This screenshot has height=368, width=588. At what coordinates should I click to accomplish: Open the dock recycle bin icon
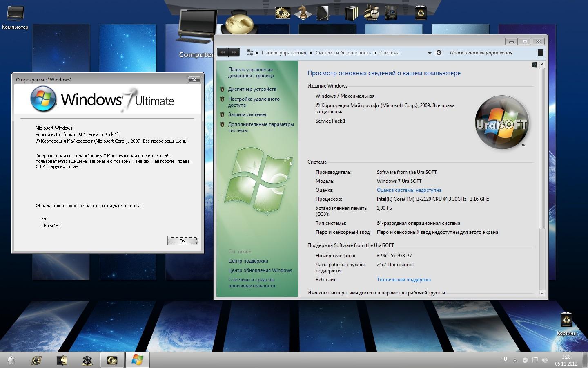click(420, 12)
